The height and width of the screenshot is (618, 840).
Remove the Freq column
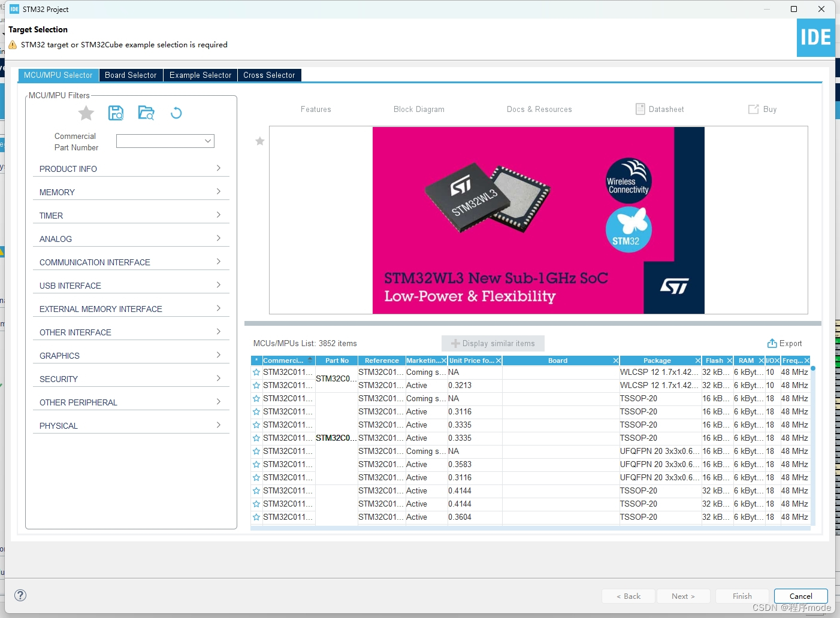(807, 360)
